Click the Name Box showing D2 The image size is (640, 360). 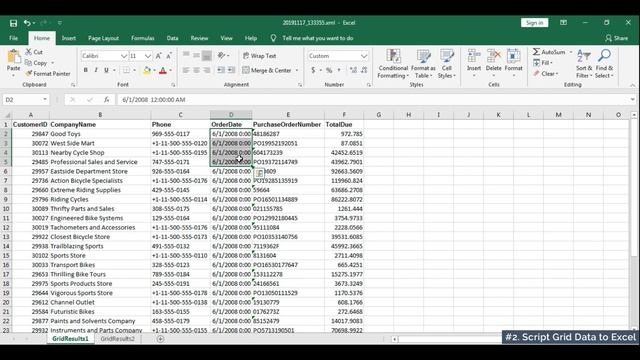pyautogui.click(x=25, y=100)
